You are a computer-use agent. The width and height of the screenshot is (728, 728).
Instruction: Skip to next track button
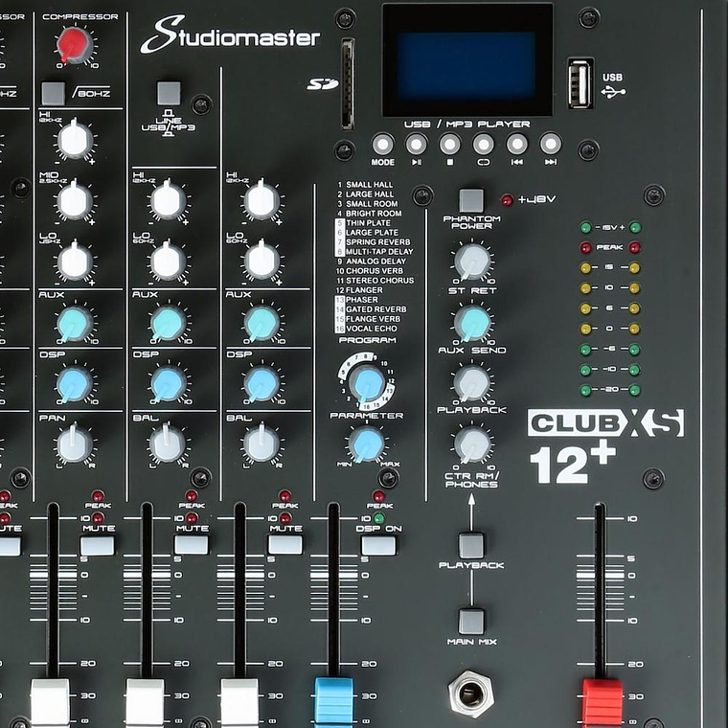coord(551,145)
